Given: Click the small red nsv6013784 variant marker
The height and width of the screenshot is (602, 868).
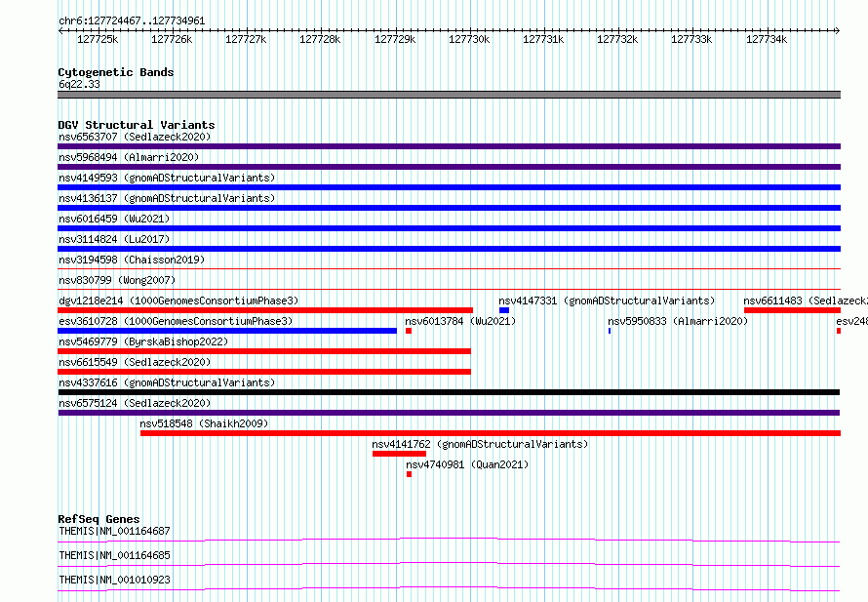Looking at the screenshot, I should click(x=409, y=331).
